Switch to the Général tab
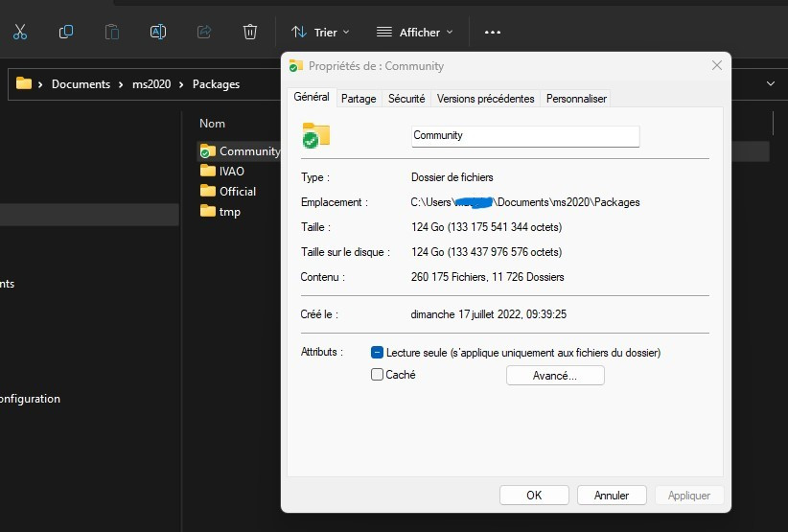The image size is (788, 532). pyautogui.click(x=312, y=97)
